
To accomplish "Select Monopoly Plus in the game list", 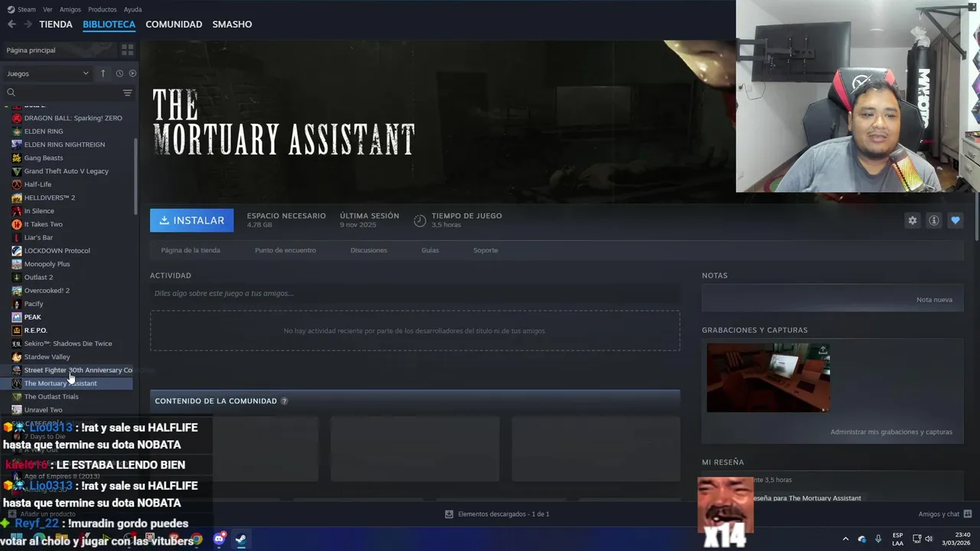I will [x=47, y=264].
